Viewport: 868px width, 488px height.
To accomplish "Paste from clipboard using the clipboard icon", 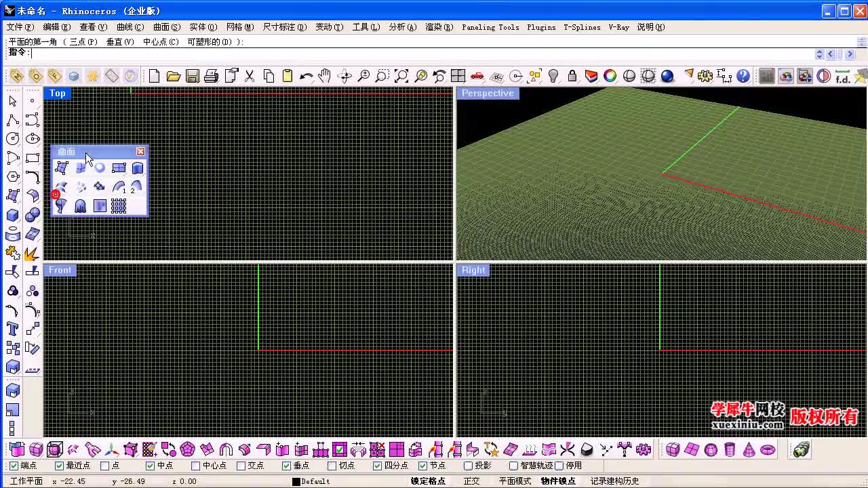I will tap(288, 76).
